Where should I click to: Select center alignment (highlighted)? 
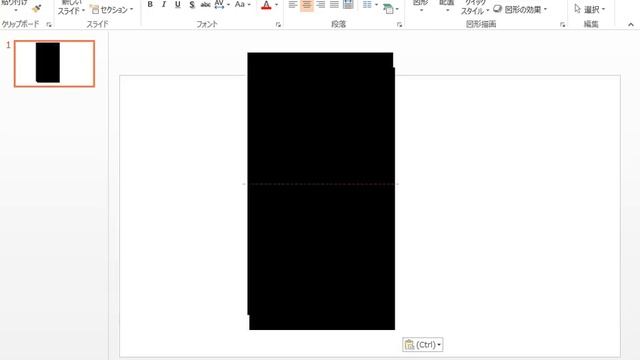307,5
